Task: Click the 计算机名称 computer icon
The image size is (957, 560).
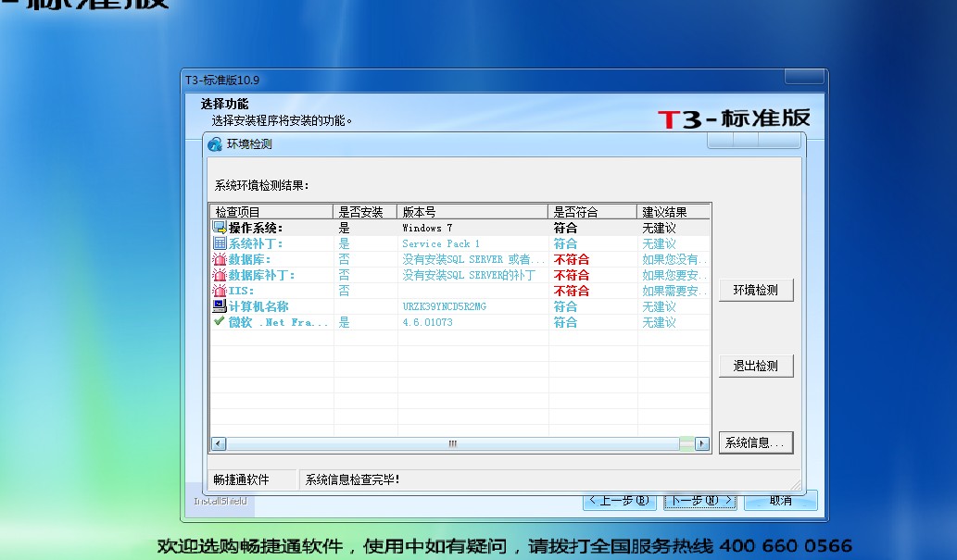Action: pyautogui.click(x=220, y=306)
